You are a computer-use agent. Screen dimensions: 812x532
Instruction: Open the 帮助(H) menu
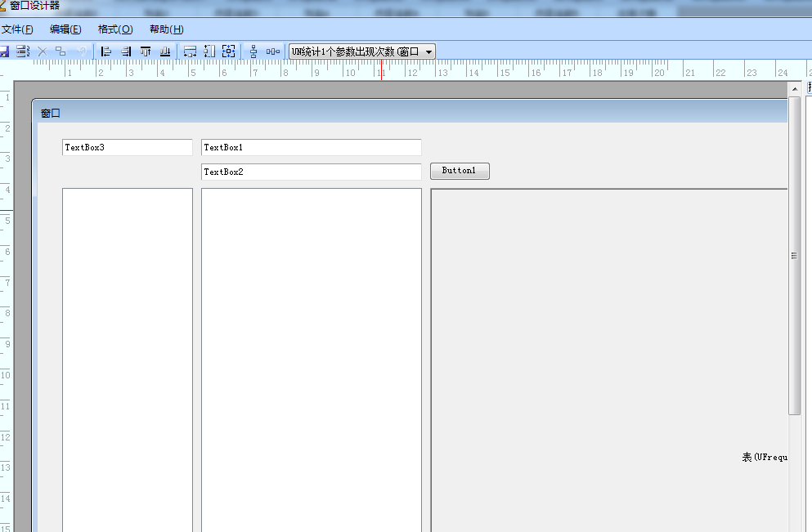pyautogui.click(x=166, y=29)
